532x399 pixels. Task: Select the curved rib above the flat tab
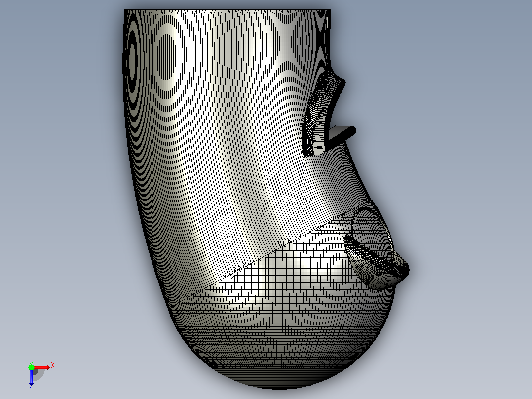coord(322,114)
